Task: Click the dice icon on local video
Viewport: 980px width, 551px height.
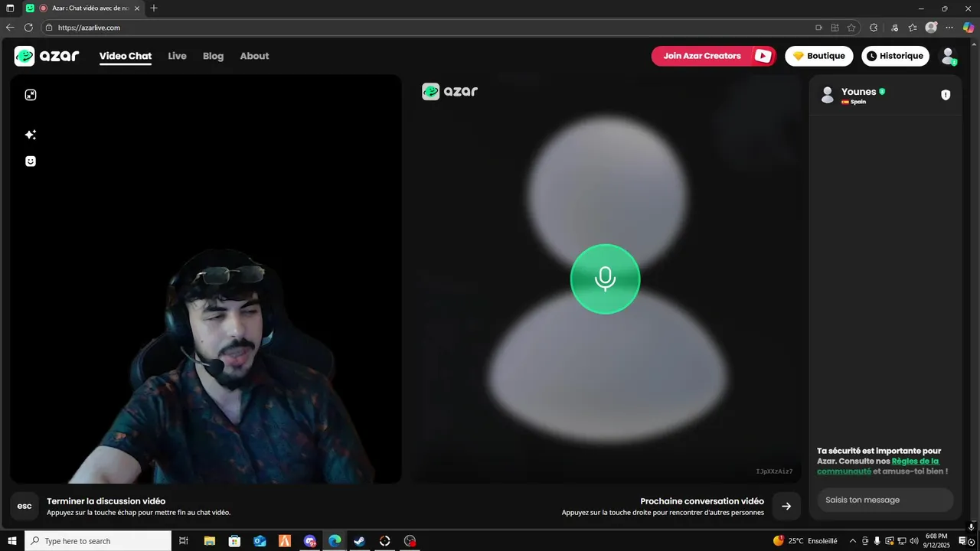Action: pos(31,95)
